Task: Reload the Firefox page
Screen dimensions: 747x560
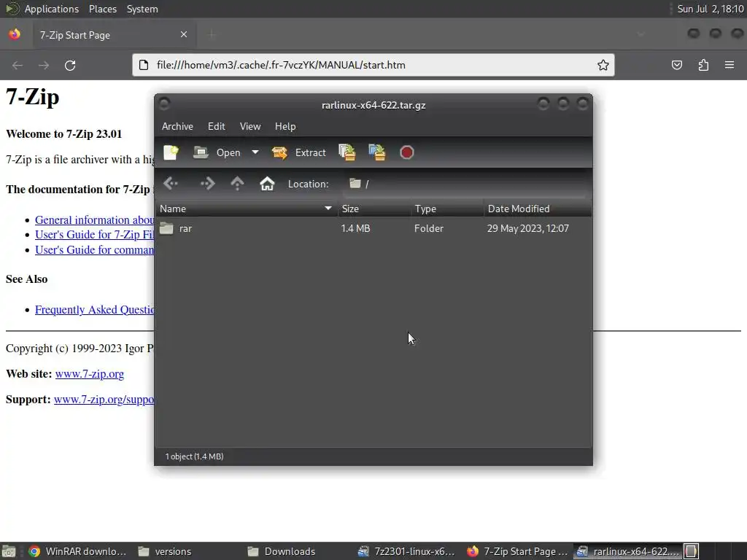Action: pyautogui.click(x=70, y=65)
